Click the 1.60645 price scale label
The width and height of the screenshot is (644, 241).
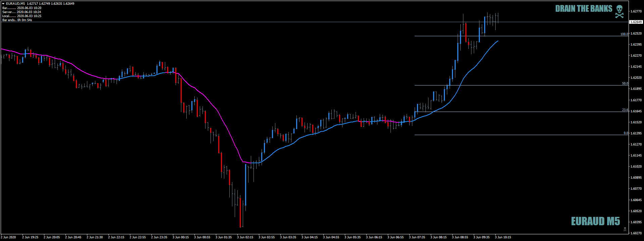[636, 200]
